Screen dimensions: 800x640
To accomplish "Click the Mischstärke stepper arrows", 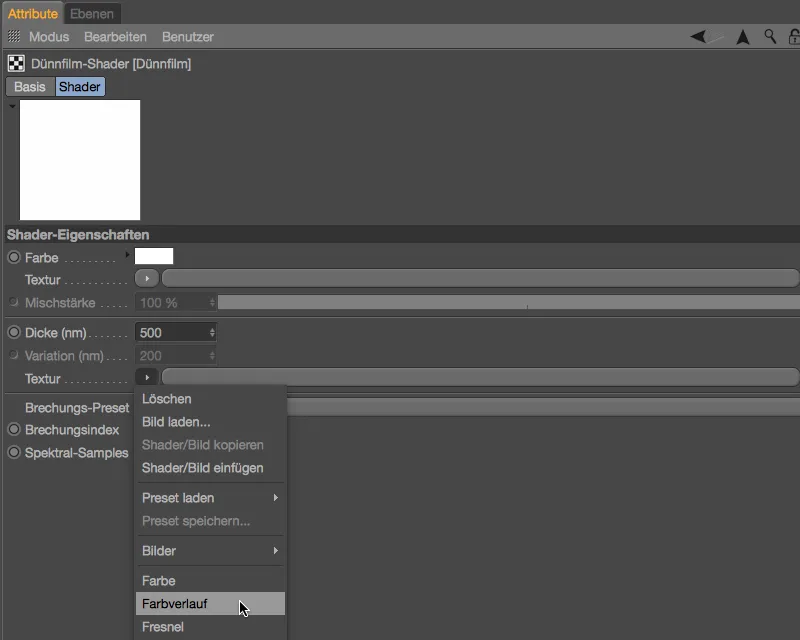I will tap(212, 303).
